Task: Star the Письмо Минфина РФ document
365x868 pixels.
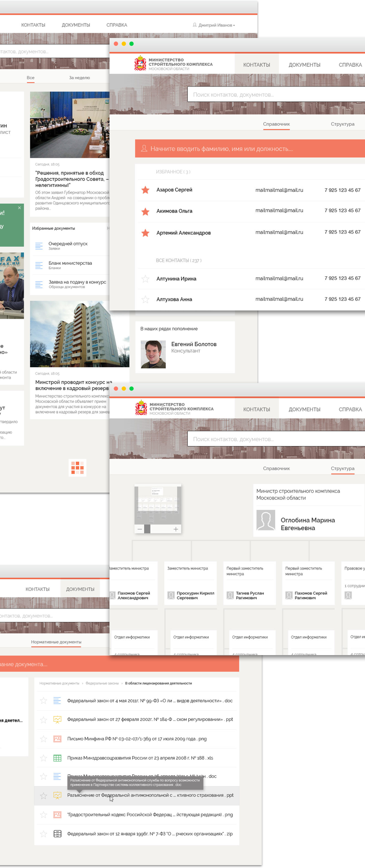Action: click(x=44, y=739)
